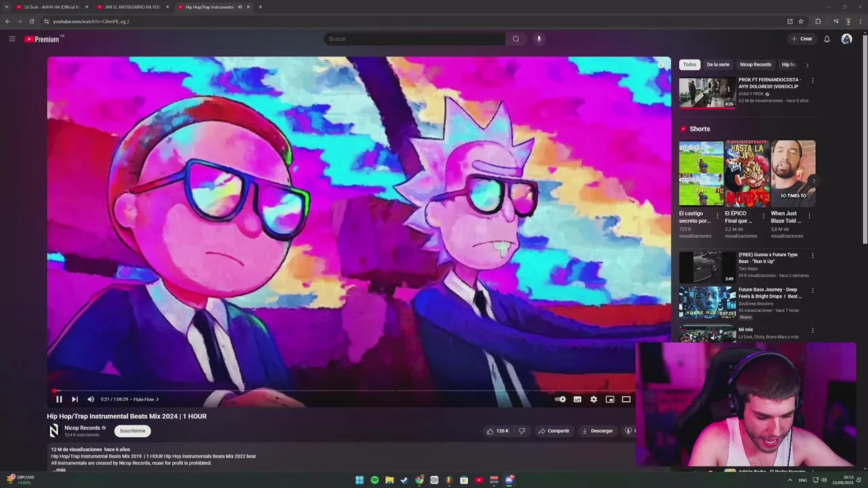Image resolution: width=868 pixels, height=488 pixels.
Task: Open the notifications bell
Action: coord(827,39)
